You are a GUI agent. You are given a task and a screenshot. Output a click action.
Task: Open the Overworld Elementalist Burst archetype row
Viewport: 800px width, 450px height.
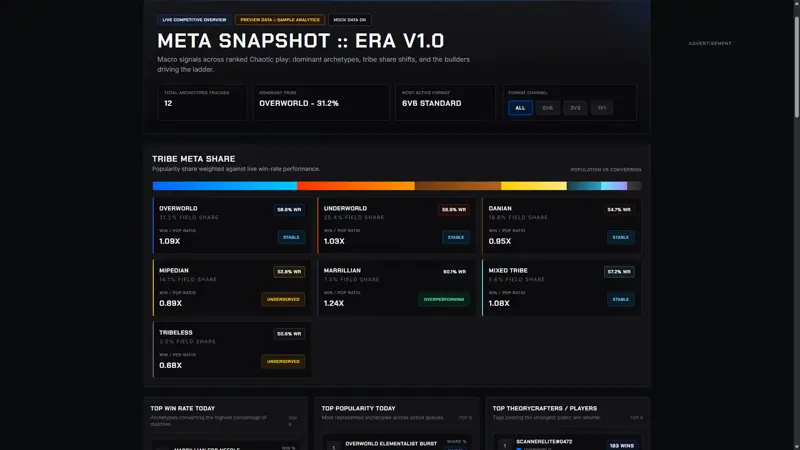point(397,444)
